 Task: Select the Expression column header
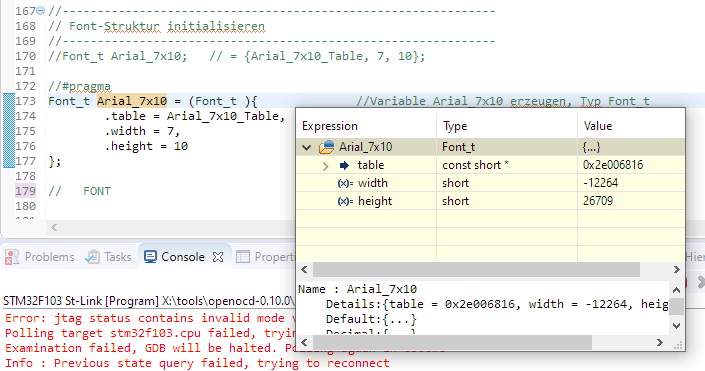[366, 126]
